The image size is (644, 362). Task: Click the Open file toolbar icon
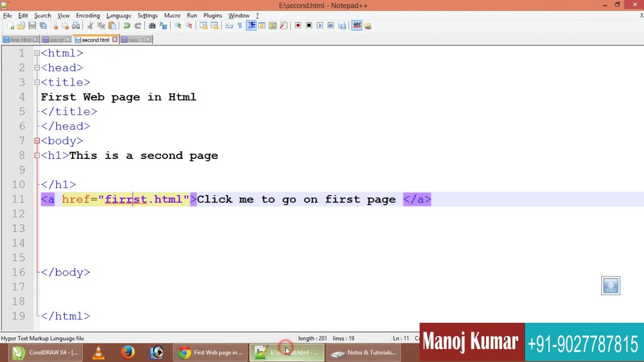[x=21, y=26]
